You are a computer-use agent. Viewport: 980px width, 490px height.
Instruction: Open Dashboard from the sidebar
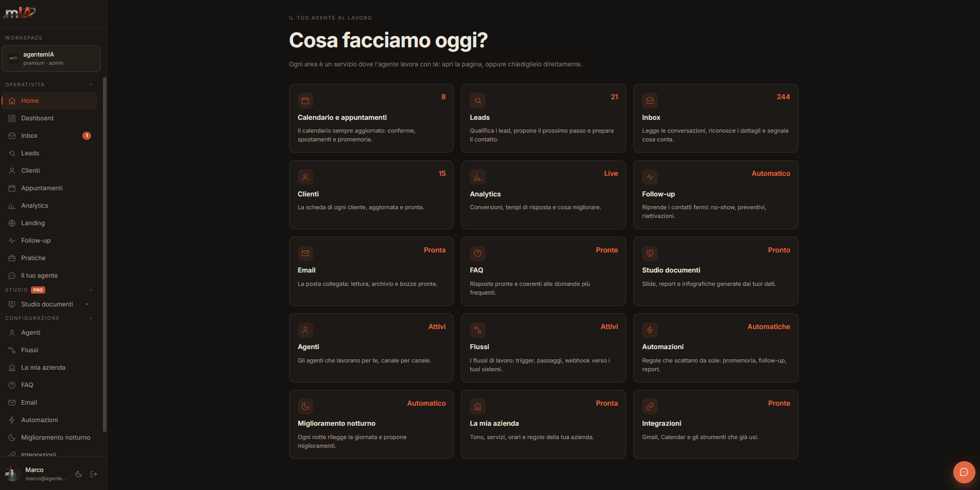click(x=49, y=118)
